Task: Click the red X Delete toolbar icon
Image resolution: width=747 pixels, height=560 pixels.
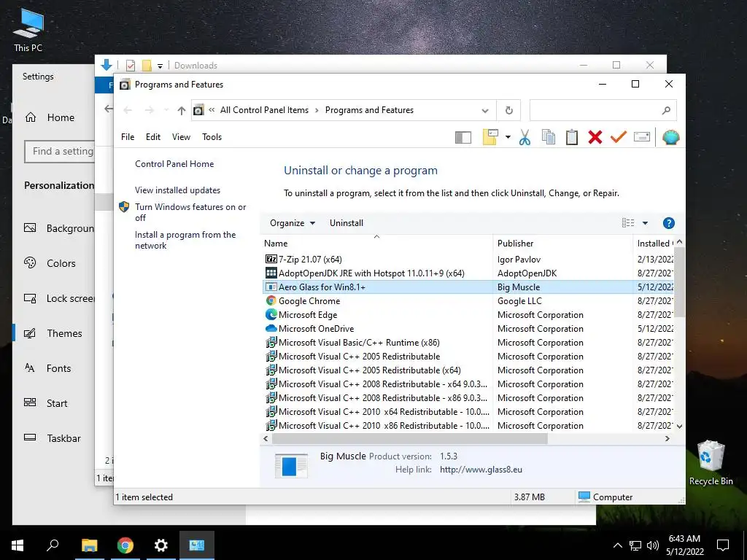Action: pos(595,137)
